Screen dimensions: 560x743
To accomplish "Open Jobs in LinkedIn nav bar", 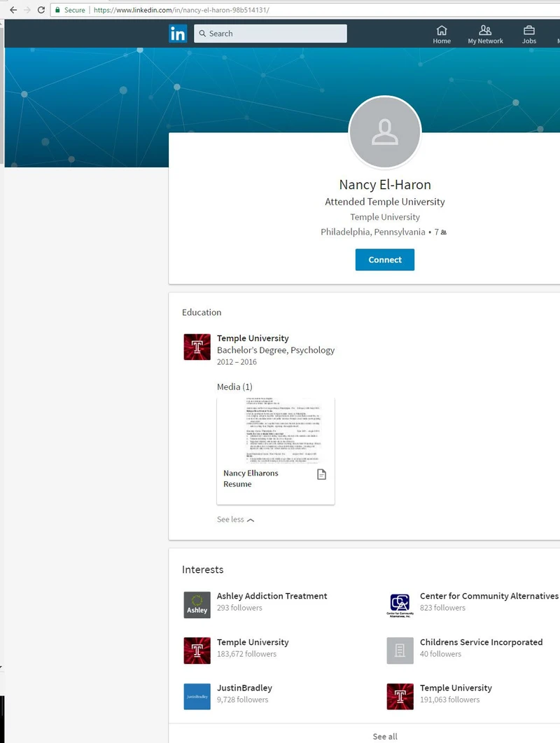I will [529, 34].
